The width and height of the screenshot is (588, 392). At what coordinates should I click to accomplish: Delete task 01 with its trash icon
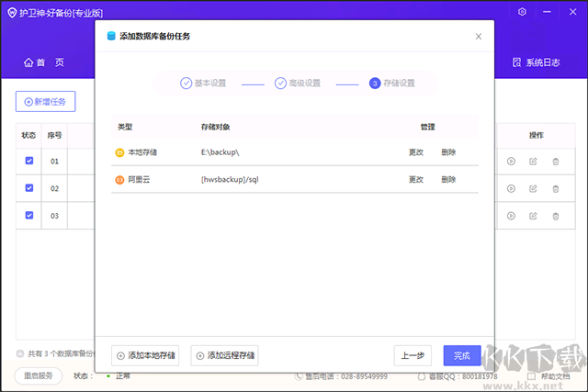click(556, 162)
